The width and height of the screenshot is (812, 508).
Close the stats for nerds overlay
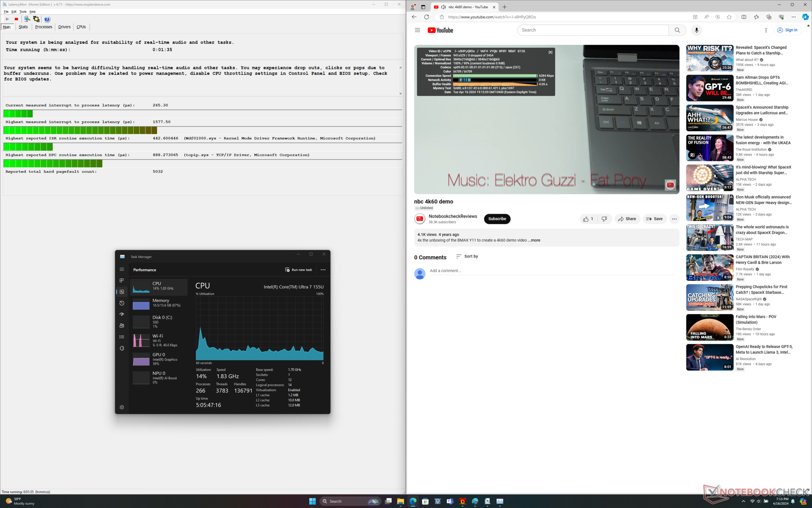550,52
